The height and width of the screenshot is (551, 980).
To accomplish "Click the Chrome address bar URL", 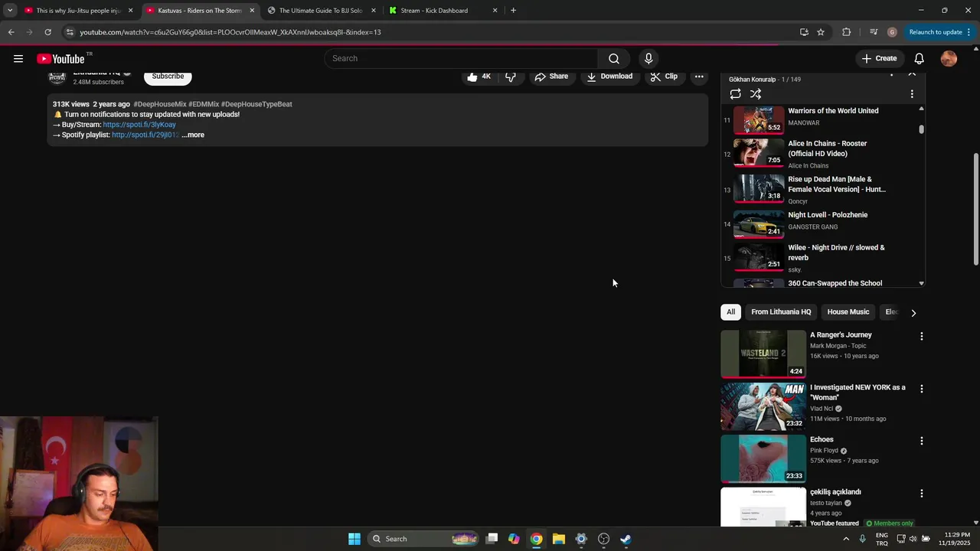I will point(230,32).
